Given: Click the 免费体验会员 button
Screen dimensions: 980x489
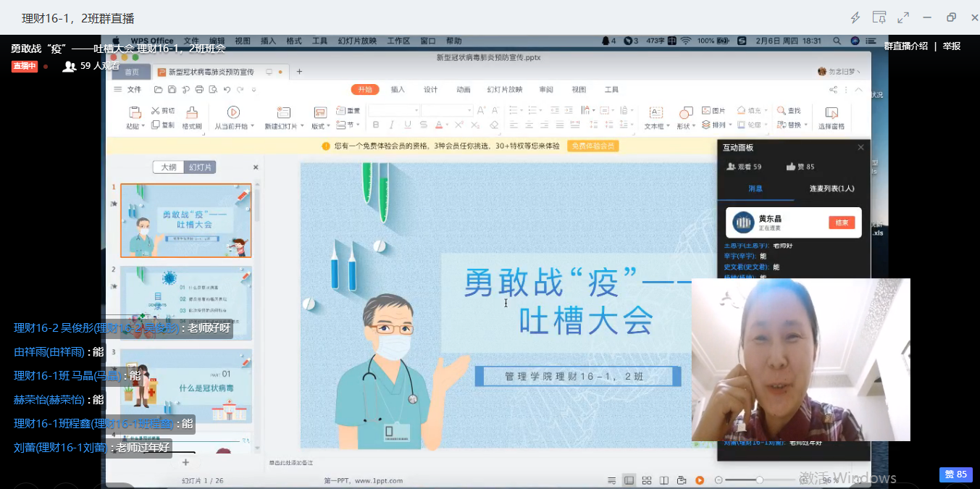Looking at the screenshot, I should tap(592, 146).
